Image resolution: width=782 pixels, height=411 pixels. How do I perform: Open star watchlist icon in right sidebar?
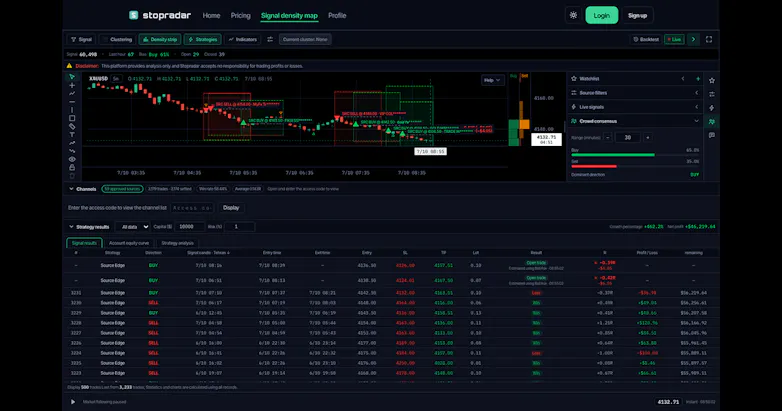[712, 80]
